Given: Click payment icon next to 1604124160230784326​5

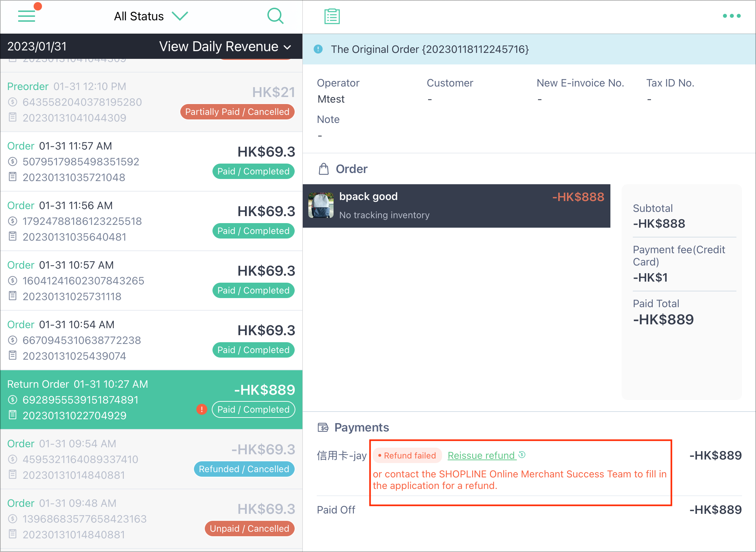Looking at the screenshot, I should tap(13, 281).
